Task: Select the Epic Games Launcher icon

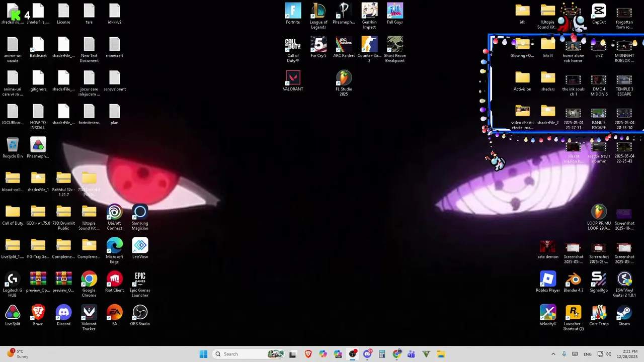Action: (x=140, y=285)
